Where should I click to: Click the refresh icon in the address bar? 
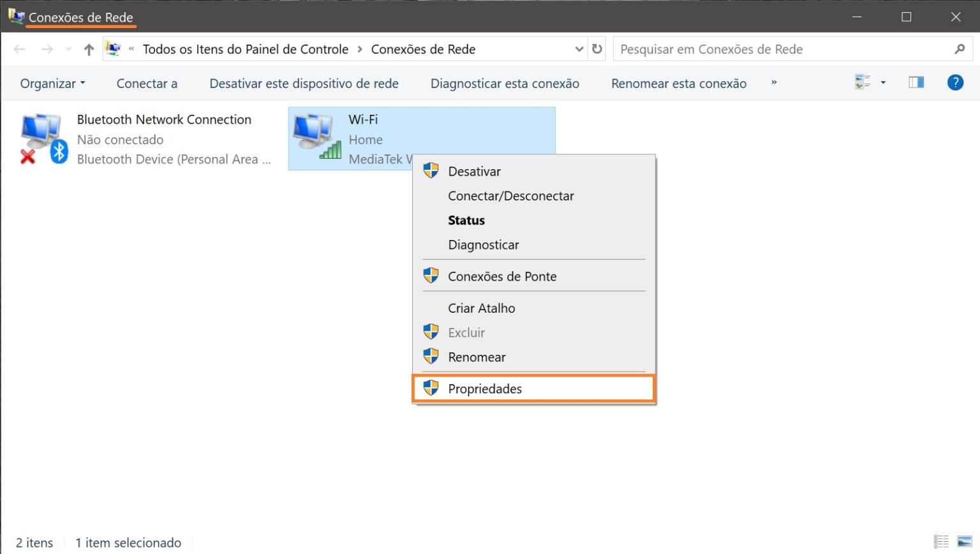597,49
